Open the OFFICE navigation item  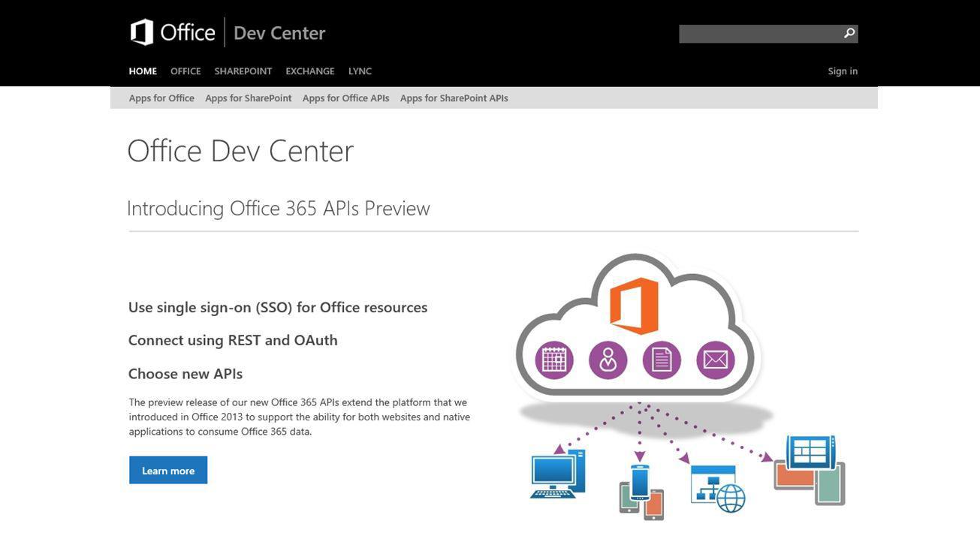(185, 71)
